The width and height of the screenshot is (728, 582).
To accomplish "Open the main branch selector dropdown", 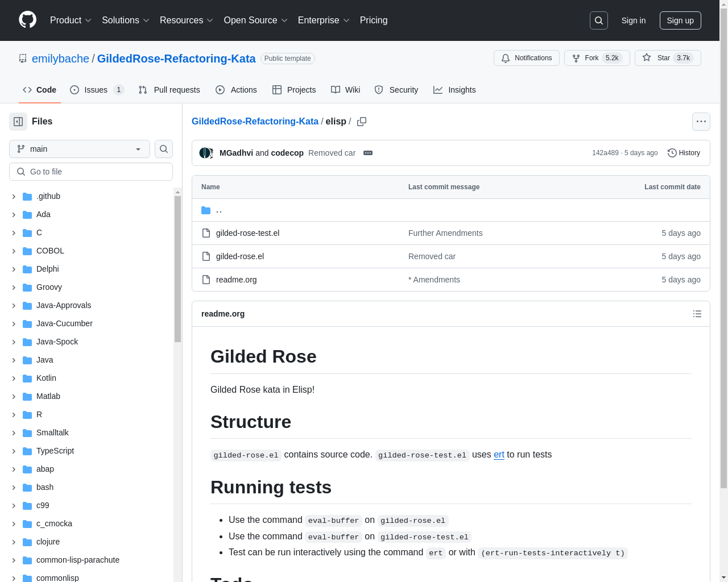I will tap(80, 149).
